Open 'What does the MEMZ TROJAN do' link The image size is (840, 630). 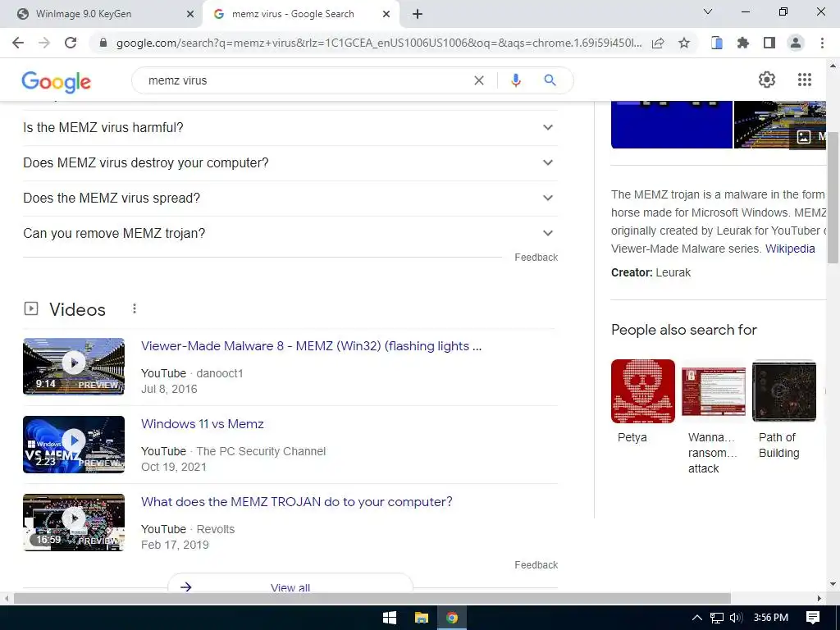coord(297,502)
